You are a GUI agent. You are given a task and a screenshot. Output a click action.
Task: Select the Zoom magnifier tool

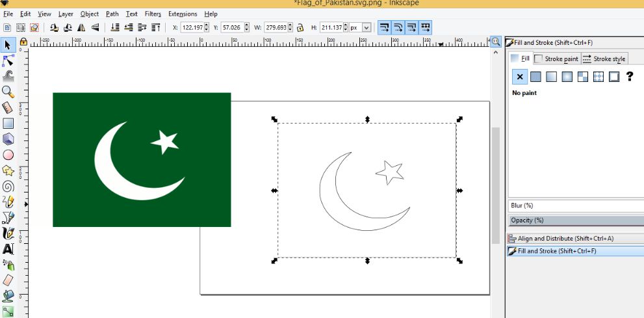(8, 92)
